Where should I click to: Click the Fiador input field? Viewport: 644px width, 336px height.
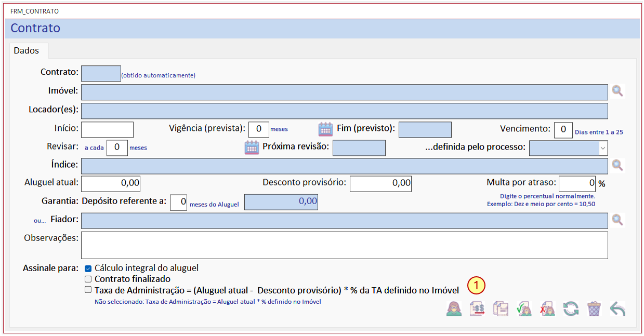coord(345,220)
